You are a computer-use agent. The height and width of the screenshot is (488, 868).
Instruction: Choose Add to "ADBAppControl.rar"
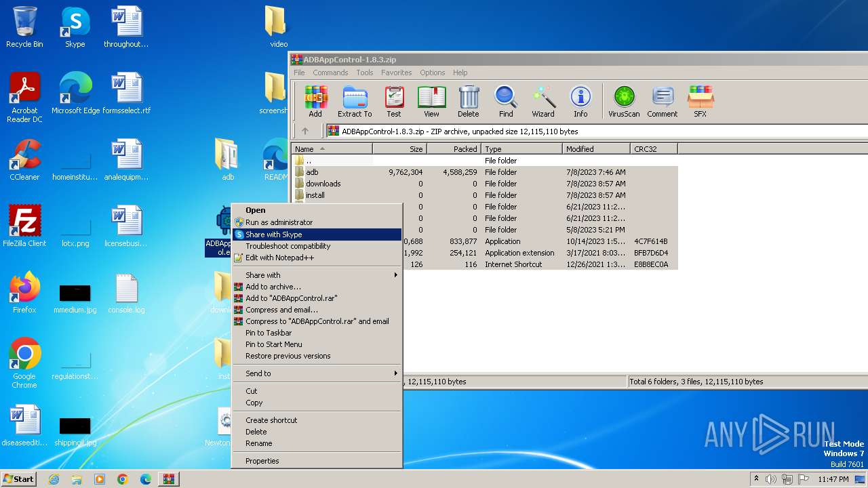(x=317, y=298)
